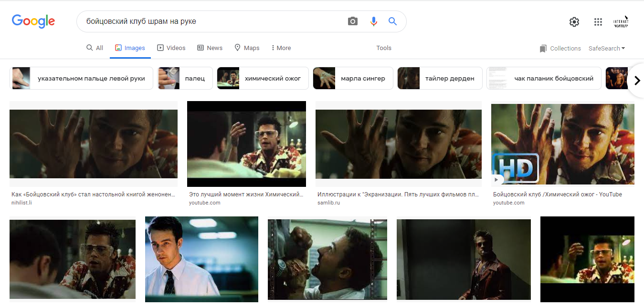Select 'чак паланик бойцовский' chip
This screenshot has width=644, height=307.
coord(543,78)
